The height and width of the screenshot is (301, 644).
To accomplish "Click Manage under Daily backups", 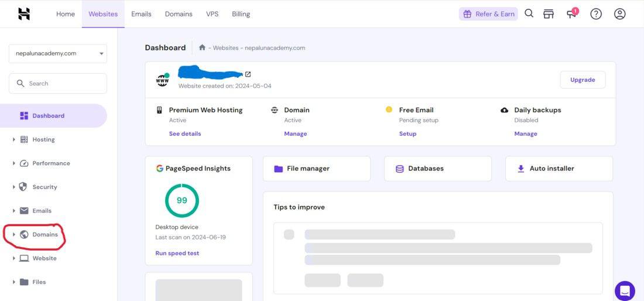I will pos(525,134).
